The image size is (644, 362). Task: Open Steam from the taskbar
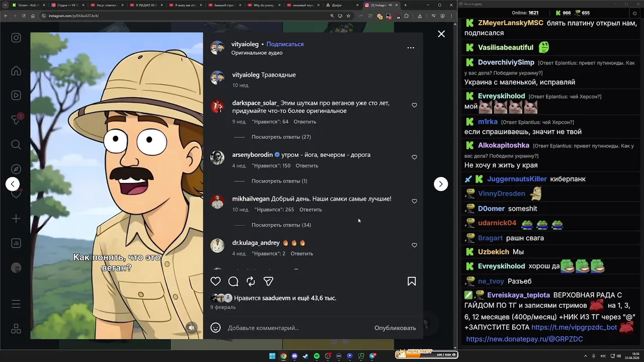[305, 356]
